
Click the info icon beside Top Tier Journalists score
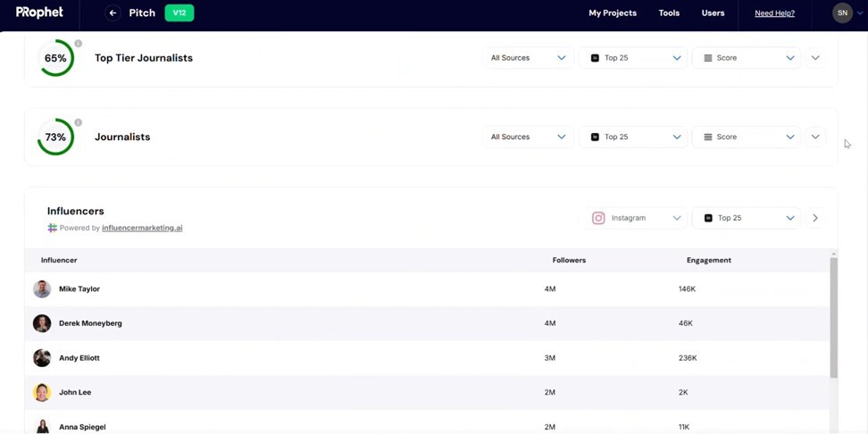pos(79,43)
